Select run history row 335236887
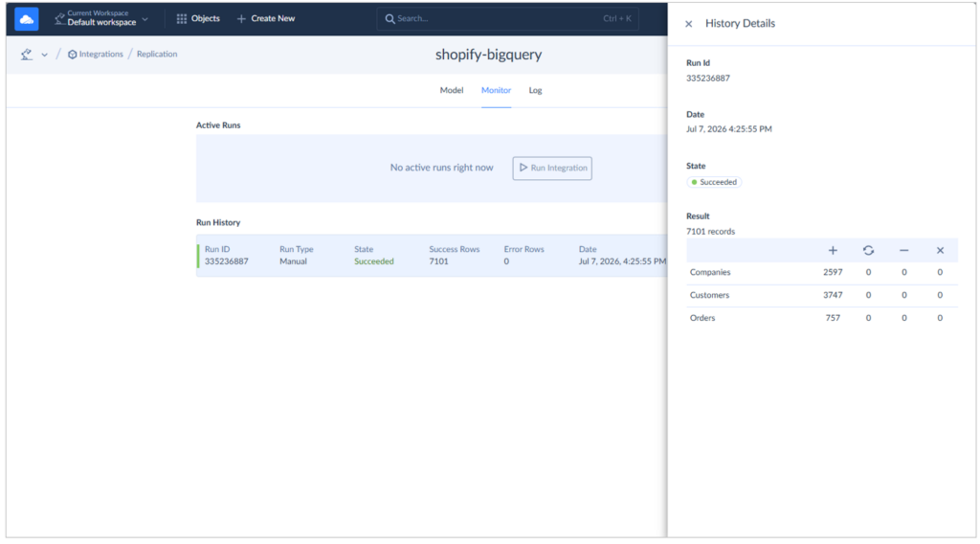This screenshot has width=980, height=544. (x=432, y=256)
